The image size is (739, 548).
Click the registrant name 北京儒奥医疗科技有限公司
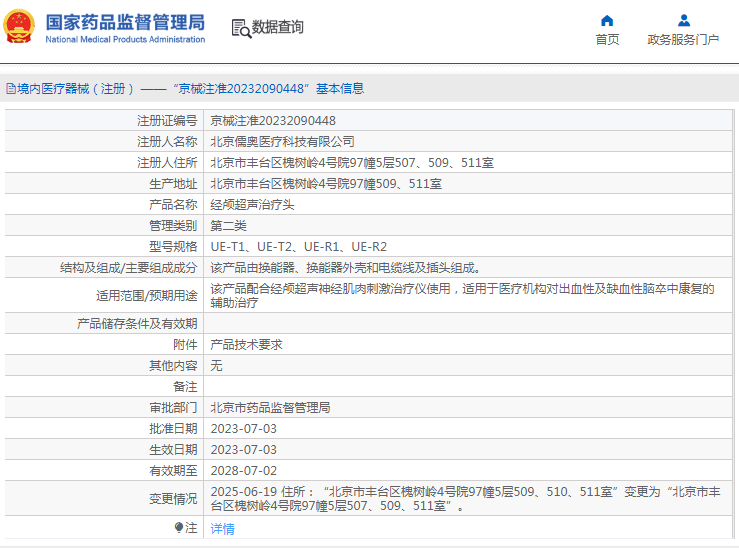click(282, 141)
